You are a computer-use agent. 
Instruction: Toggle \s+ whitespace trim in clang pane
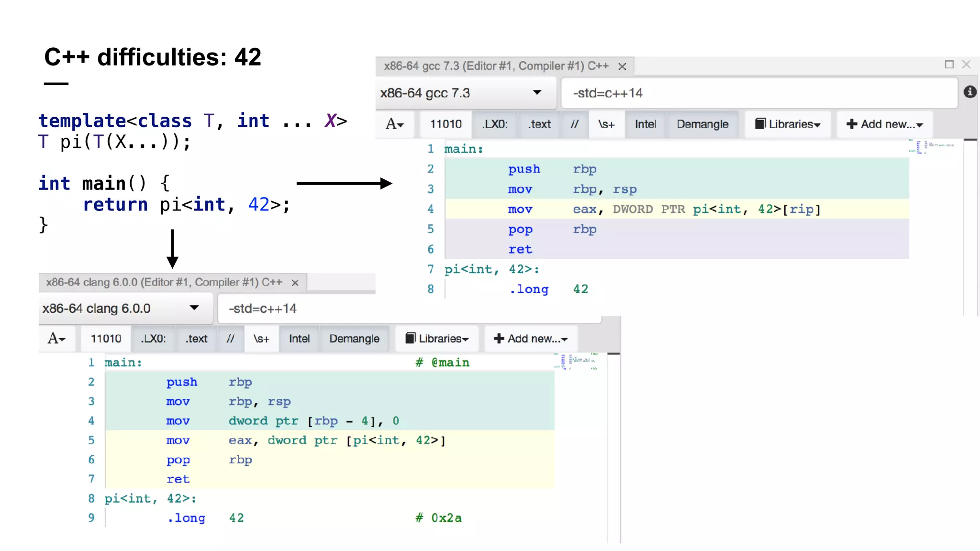point(261,339)
